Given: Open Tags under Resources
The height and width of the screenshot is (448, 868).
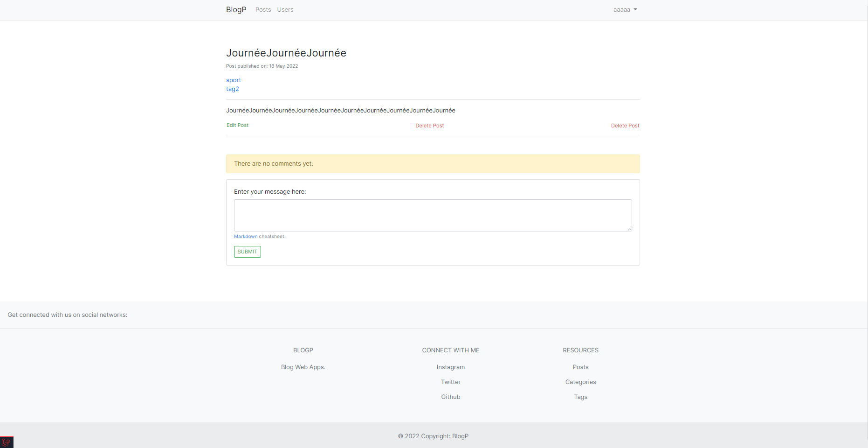Looking at the screenshot, I should [x=580, y=397].
